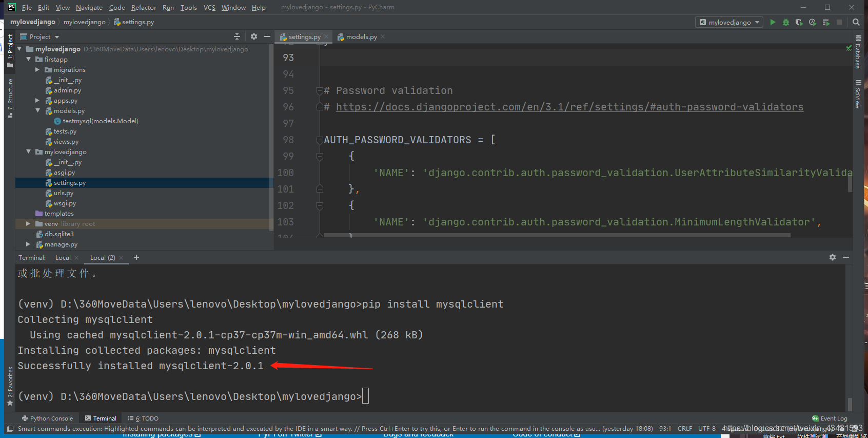
Task: Open the Refactor menu
Action: point(144,7)
